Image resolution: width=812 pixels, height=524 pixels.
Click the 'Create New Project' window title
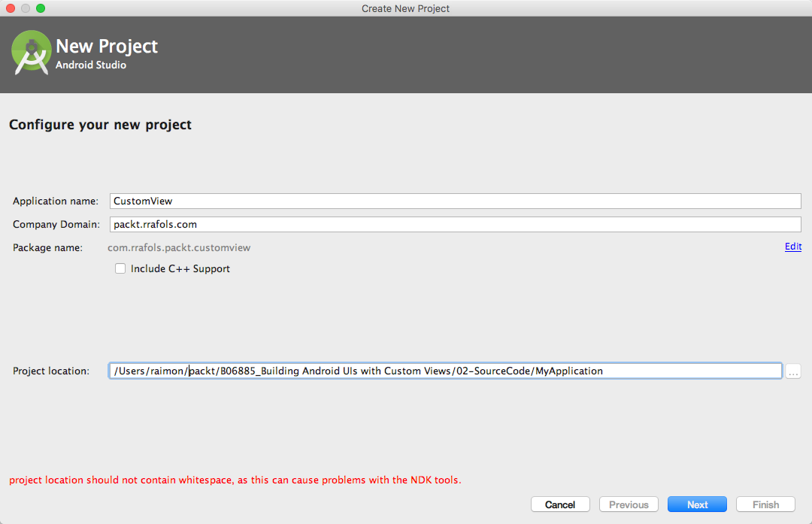pyautogui.click(x=405, y=8)
